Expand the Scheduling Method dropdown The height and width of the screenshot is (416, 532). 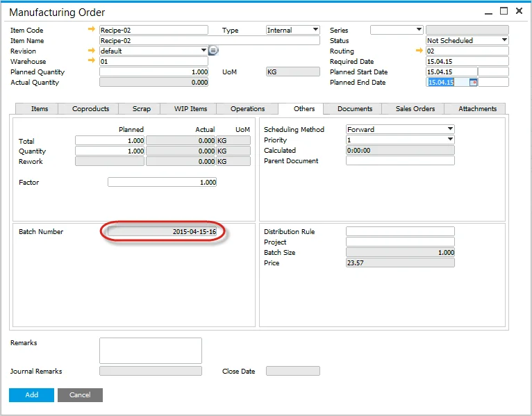(450, 129)
